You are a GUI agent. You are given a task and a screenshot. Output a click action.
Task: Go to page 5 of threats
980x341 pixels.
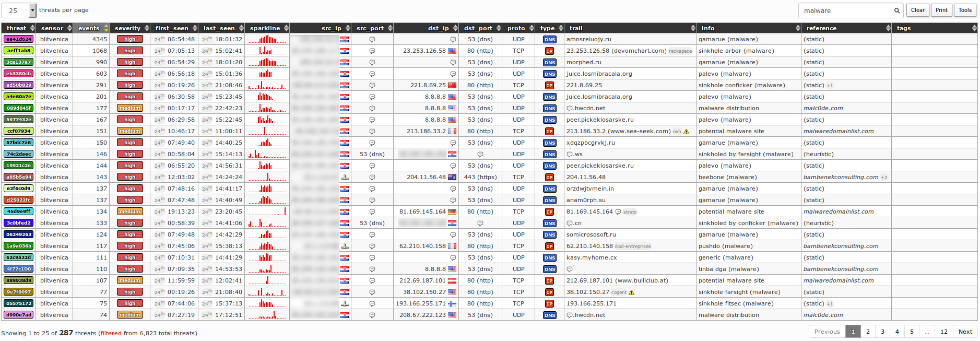point(912,332)
